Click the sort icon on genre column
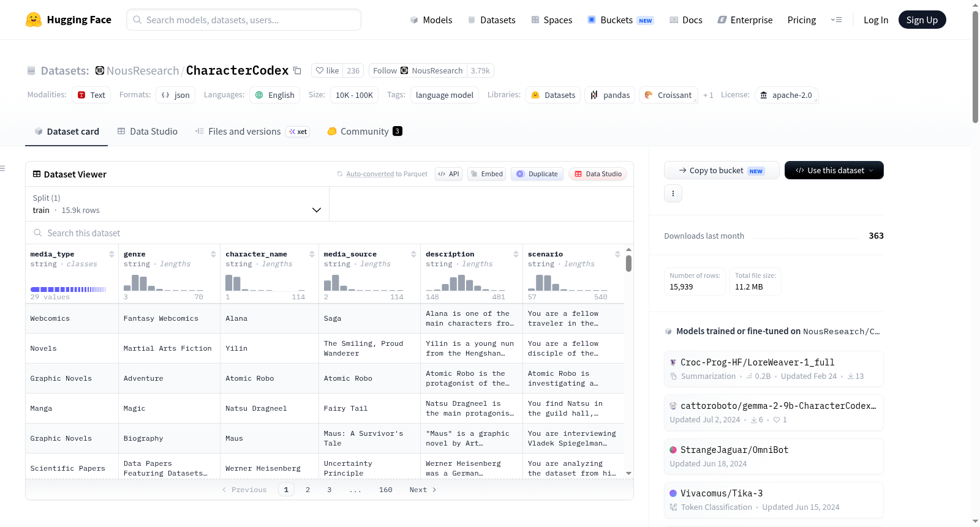This screenshot has width=980, height=527. [x=213, y=254]
